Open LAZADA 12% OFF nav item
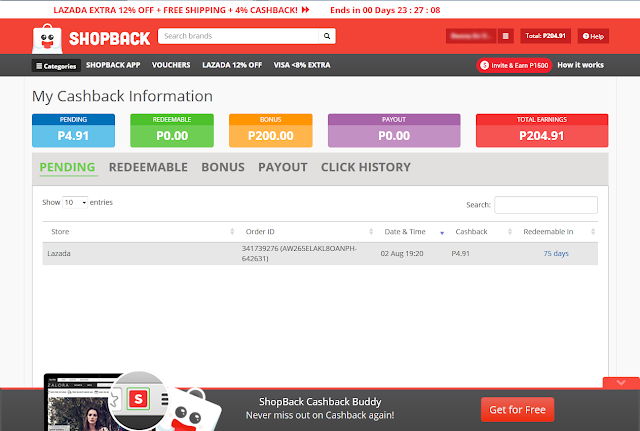640x431 pixels. coord(232,65)
